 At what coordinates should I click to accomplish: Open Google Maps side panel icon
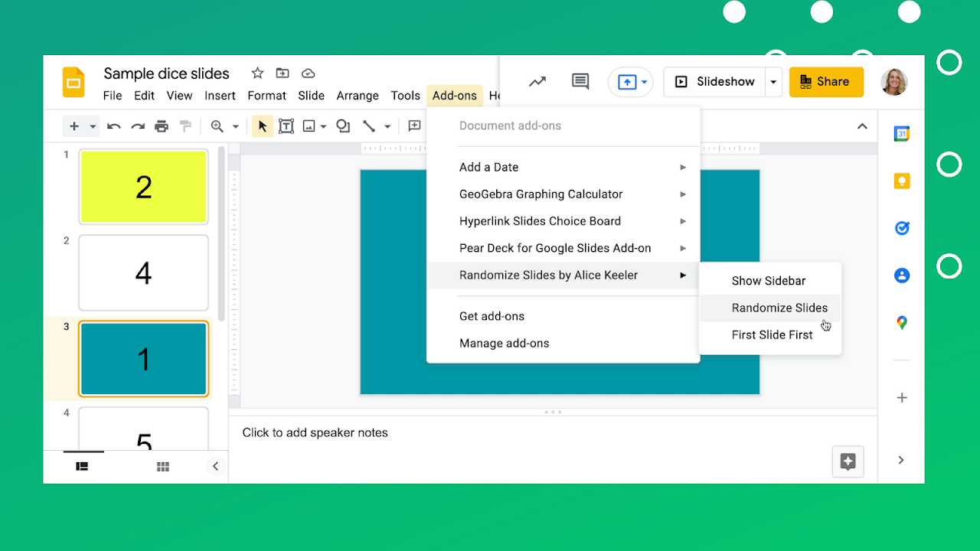point(902,323)
